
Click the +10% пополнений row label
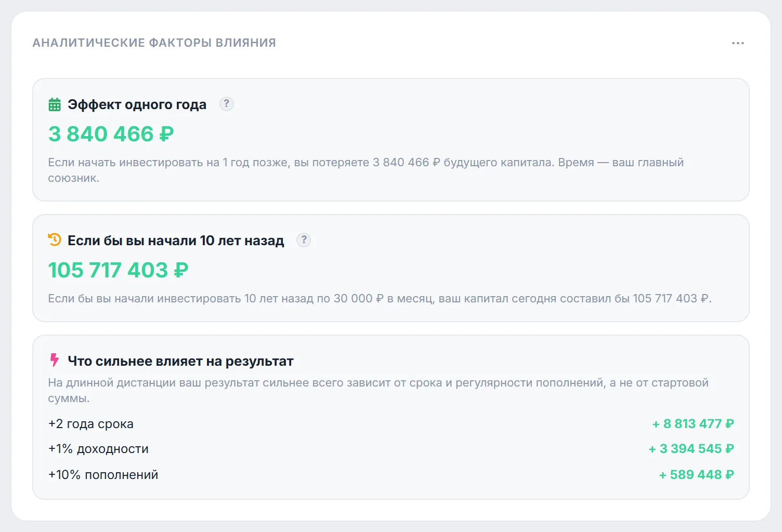point(103,475)
